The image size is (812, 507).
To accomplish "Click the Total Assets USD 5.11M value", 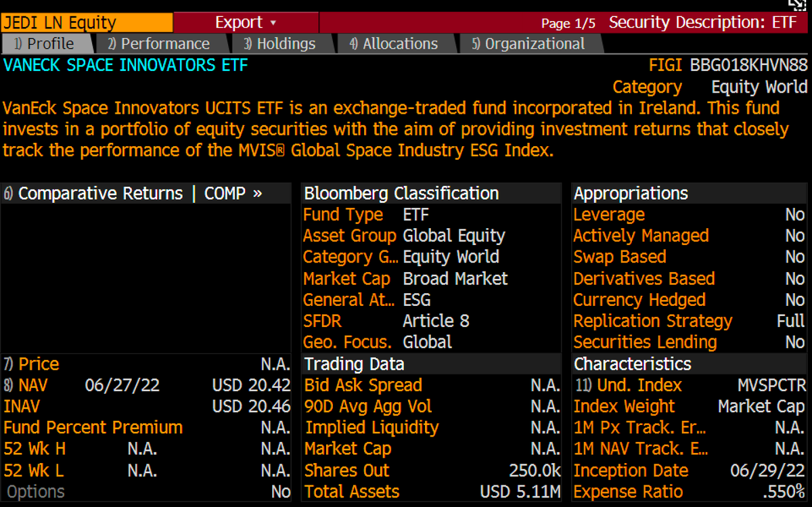I will point(520,492).
